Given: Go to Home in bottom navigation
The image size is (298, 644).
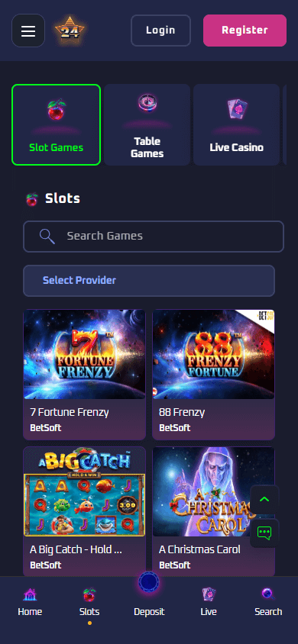Looking at the screenshot, I should [x=30, y=602].
